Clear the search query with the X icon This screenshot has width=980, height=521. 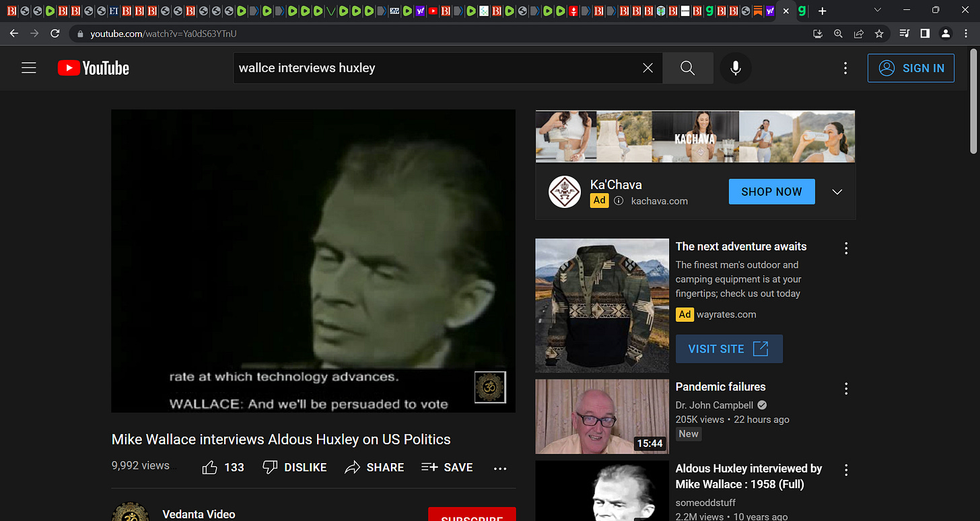(647, 67)
